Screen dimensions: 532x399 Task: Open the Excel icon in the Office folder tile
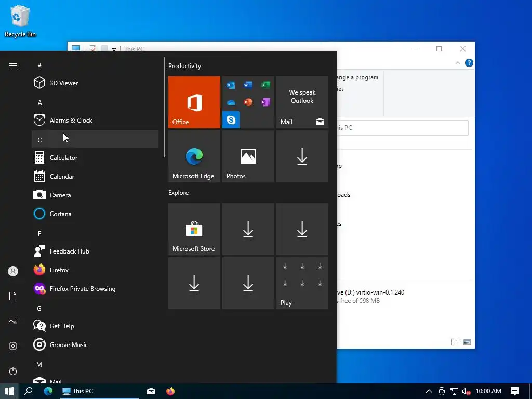(x=265, y=85)
